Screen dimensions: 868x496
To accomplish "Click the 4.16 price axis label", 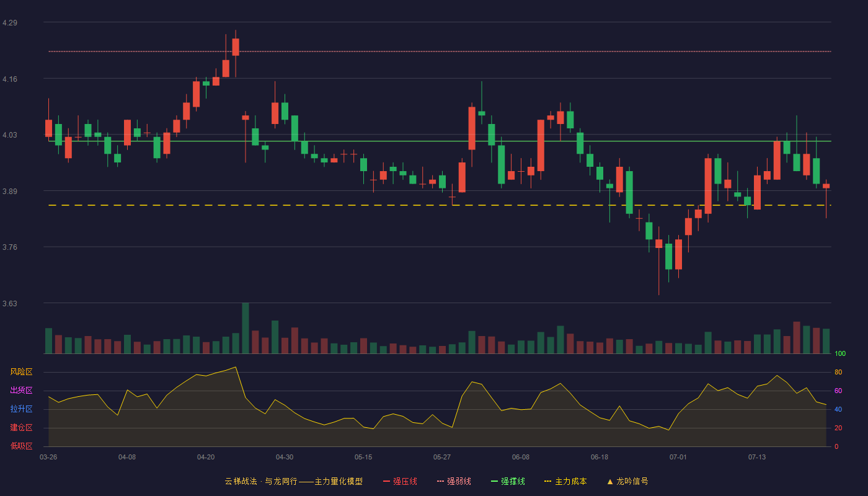I will click(x=10, y=79).
